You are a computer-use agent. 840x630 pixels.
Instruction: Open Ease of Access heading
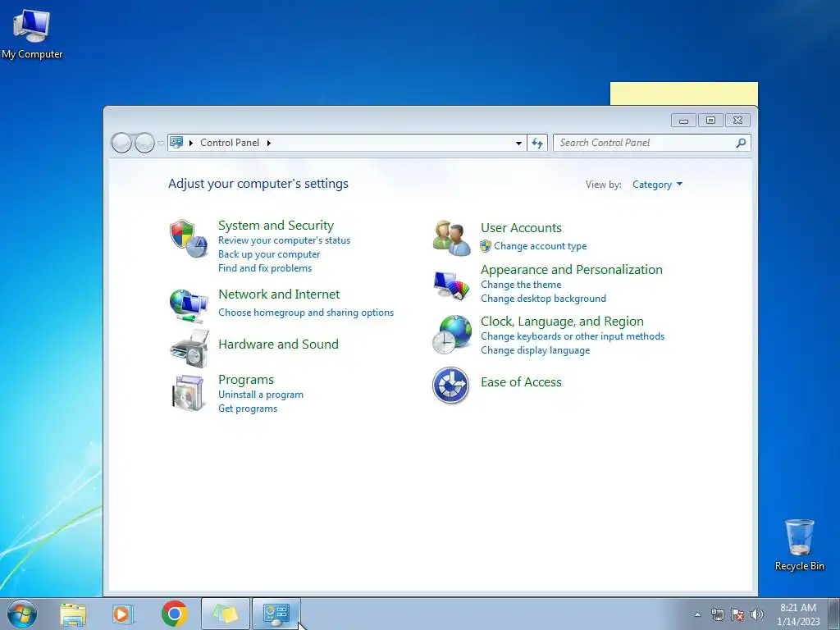521,382
